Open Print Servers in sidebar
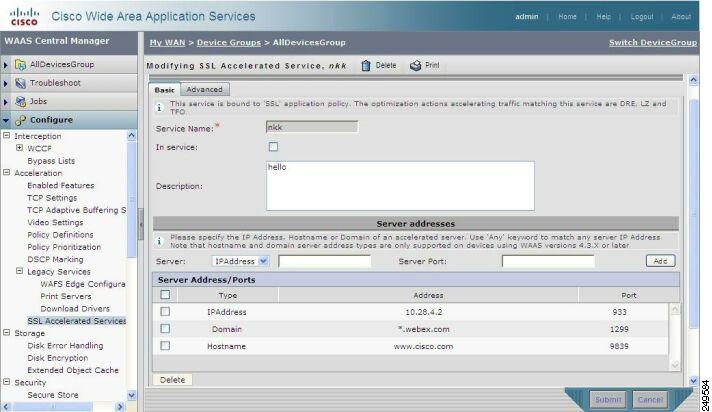This screenshot has width=712, height=412. 65,296
